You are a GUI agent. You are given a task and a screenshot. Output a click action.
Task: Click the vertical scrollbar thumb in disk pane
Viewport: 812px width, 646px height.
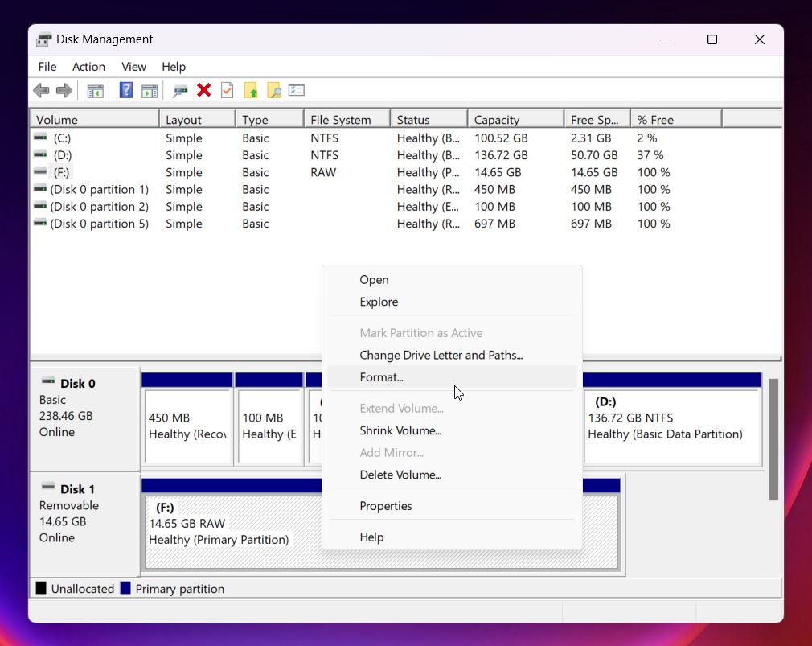click(773, 439)
